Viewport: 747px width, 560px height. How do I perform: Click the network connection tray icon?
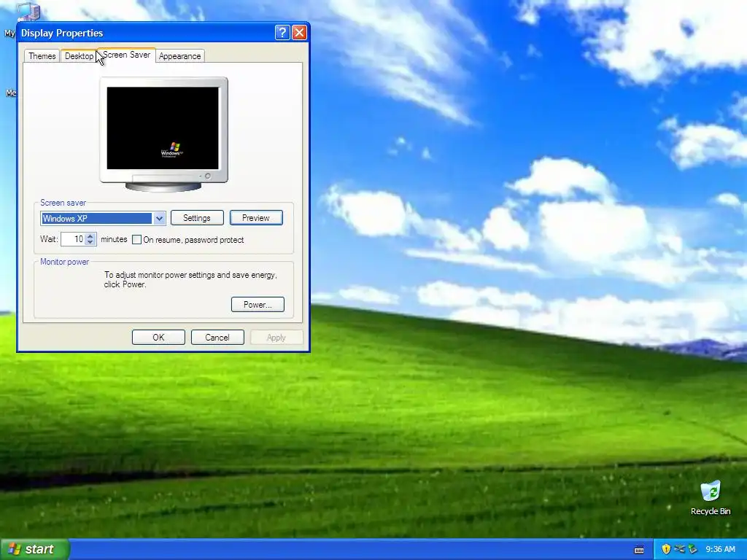pyautogui.click(x=679, y=549)
